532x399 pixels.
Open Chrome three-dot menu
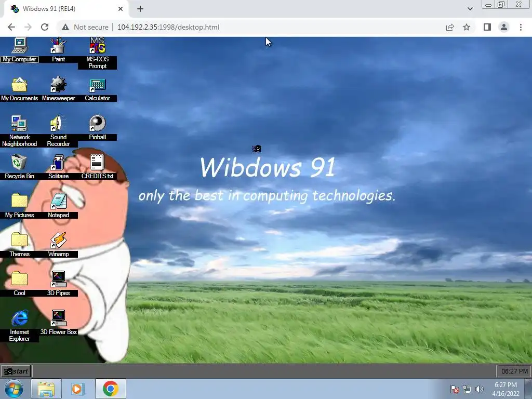pos(521,27)
